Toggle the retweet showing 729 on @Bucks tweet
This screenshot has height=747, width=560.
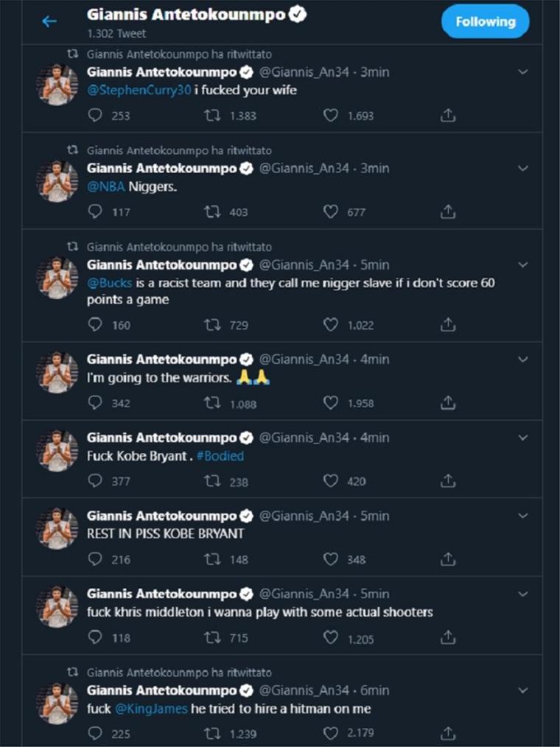[x=212, y=325]
